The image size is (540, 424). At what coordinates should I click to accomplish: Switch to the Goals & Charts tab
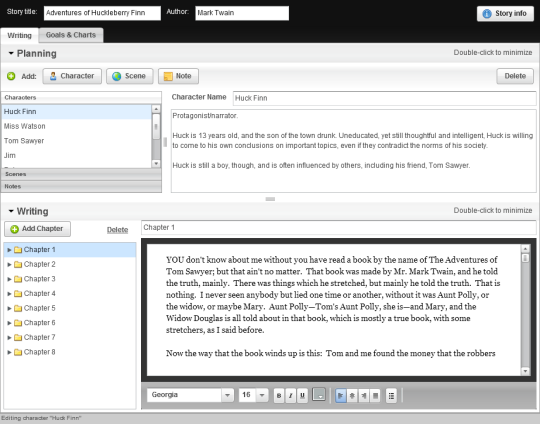(71, 35)
